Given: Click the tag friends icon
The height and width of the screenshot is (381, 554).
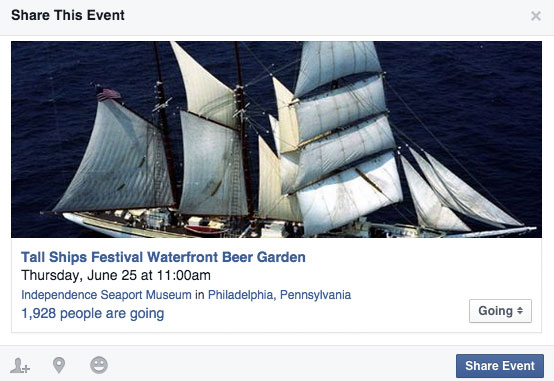Looking at the screenshot, I should coord(20,365).
